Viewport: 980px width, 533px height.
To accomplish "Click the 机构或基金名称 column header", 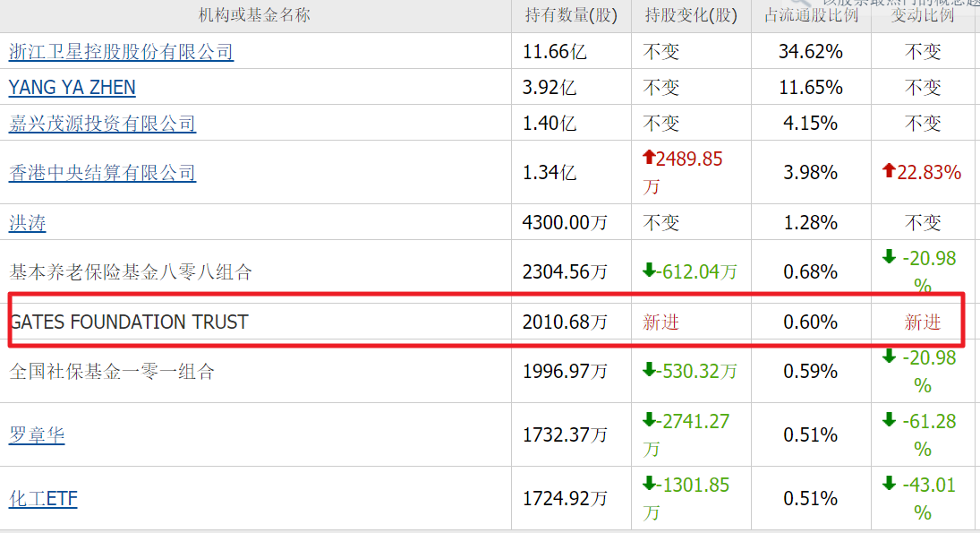I will (254, 15).
